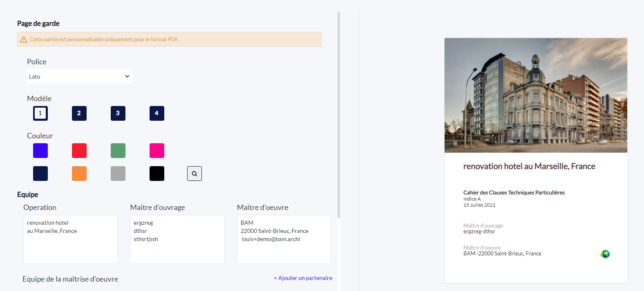The image size is (644, 291).
Task: Select the blue-violet color swatch
Action: (x=40, y=151)
